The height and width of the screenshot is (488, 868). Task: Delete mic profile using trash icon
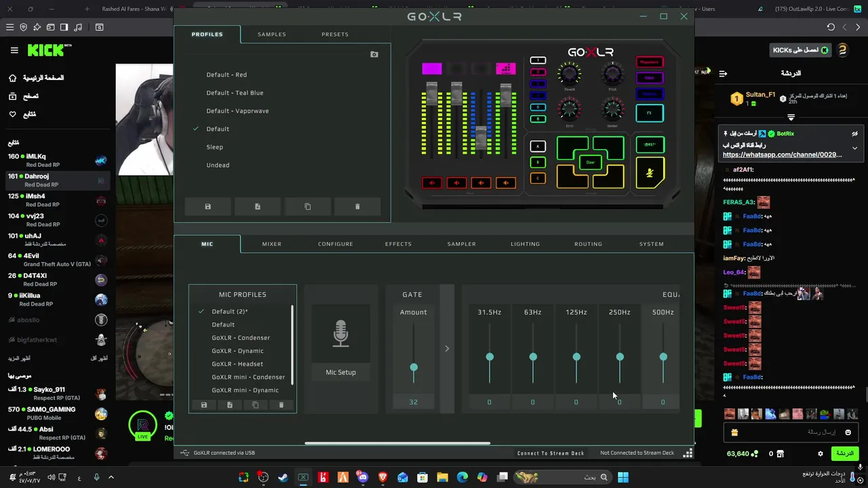tap(281, 405)
